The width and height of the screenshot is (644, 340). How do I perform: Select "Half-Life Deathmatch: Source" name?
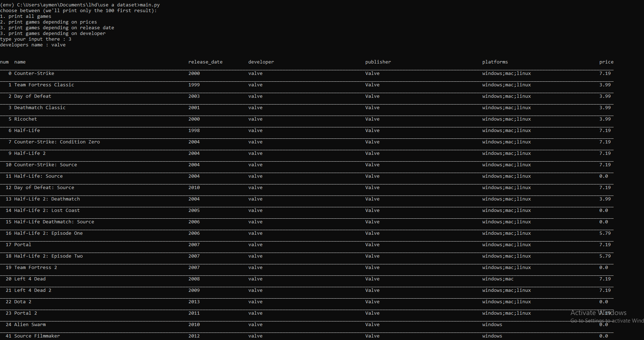(54, 222)
